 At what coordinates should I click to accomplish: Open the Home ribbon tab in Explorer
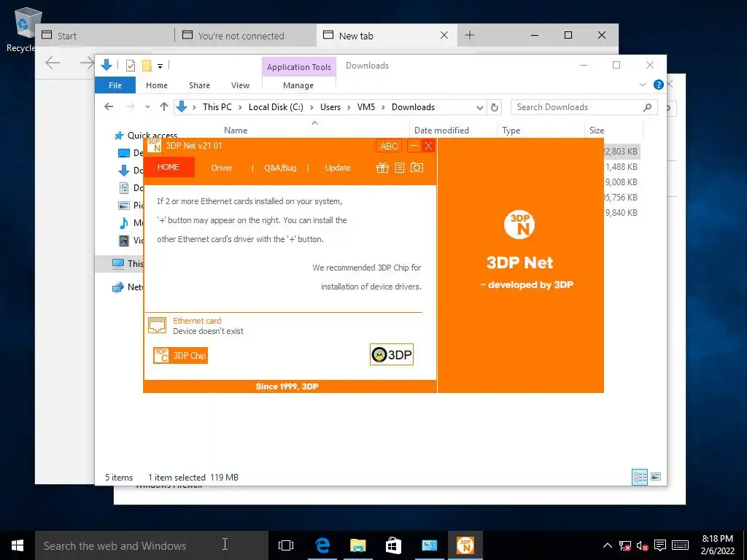[157, 85]
